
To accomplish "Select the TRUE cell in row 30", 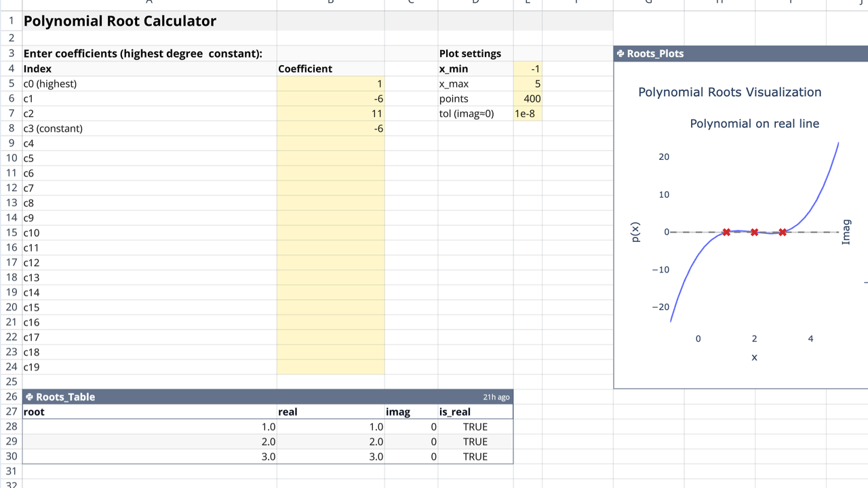I will [475, 457].
